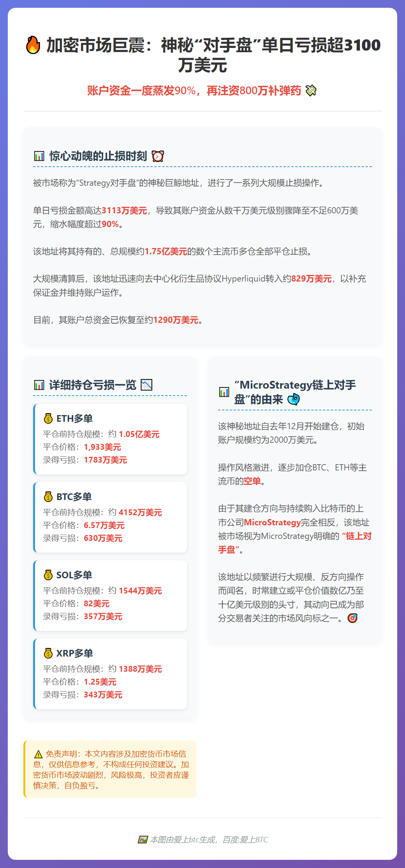Click the red phrase "链上对手盘"

coord(295,543)
